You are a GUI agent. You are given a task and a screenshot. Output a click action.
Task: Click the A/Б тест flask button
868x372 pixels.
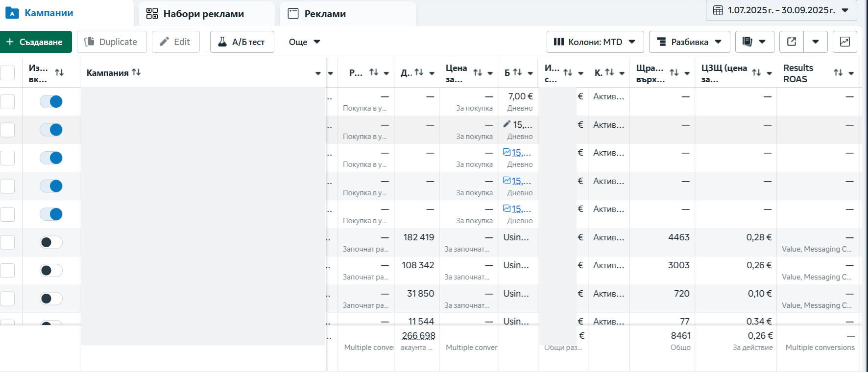pos(242,42)
